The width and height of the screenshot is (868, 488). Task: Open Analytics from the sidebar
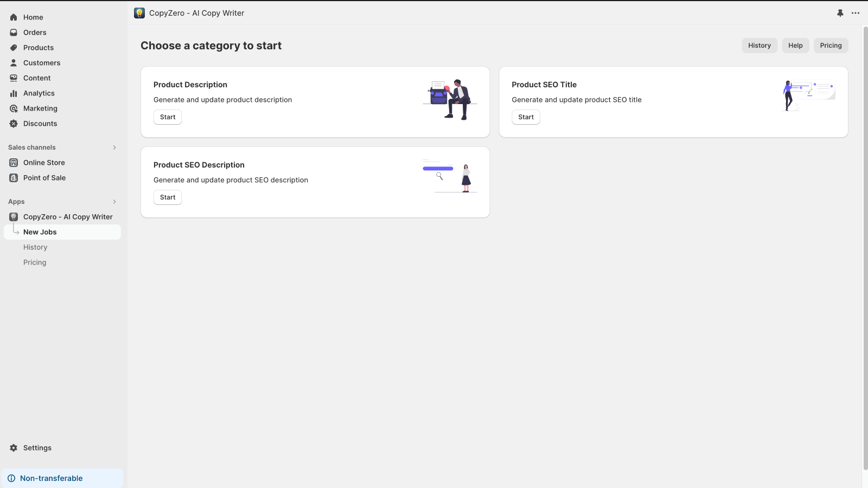point(39,93)
